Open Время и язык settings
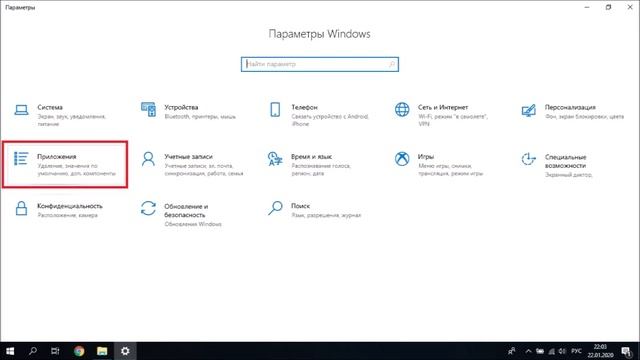The image size is (640, 360). (309, 164)
